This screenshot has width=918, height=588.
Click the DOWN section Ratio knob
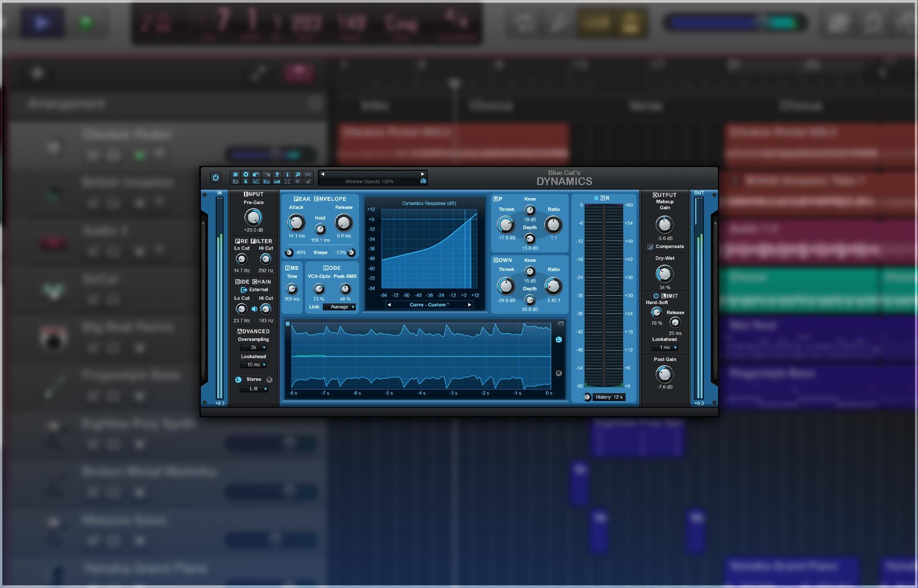point(553,286)
